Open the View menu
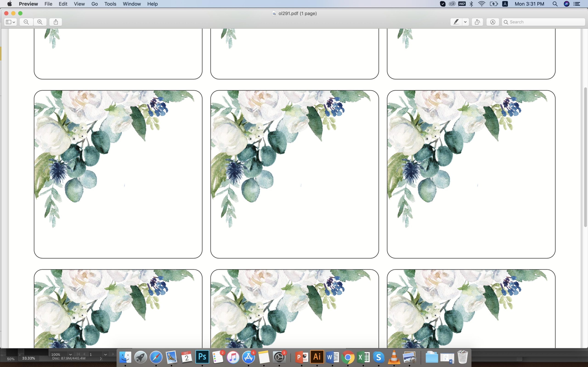 pos(79,4)
